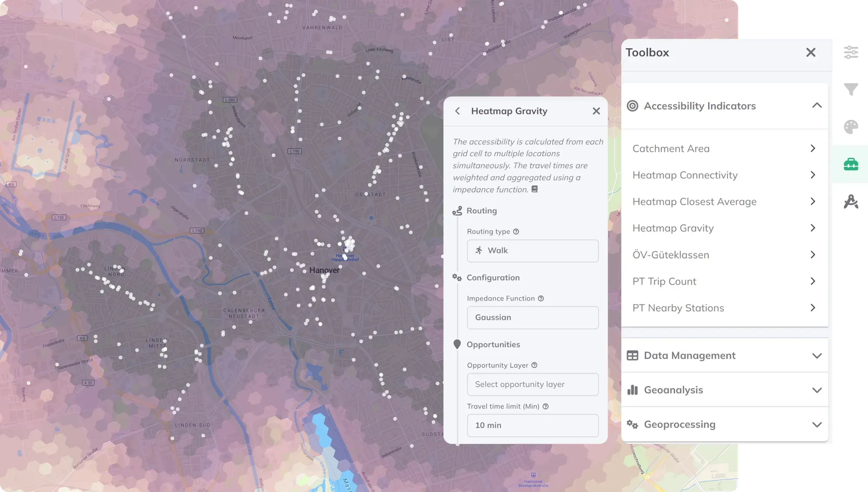This screenshot has width=868, height=492.
Task: Click the CALENBERGER NEUSTADT district label
Action: point(244,313)
